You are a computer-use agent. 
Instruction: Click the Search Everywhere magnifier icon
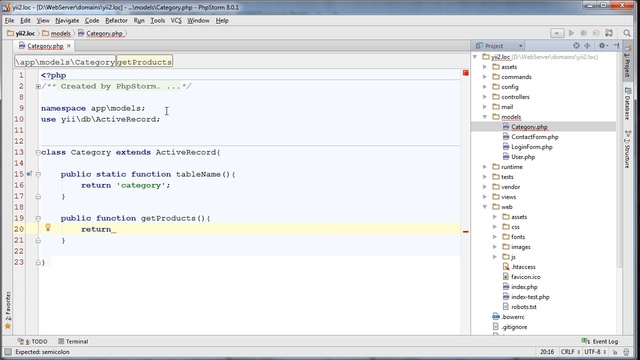[x=627, y=33]
